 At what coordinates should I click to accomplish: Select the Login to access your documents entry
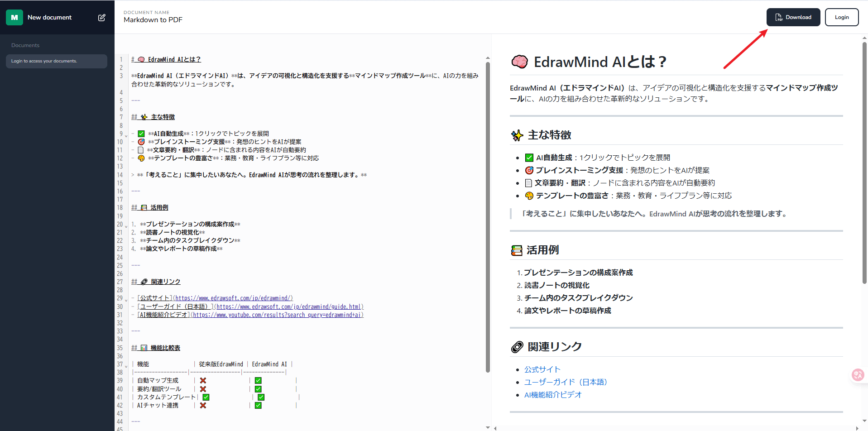[x=56, y=61]
